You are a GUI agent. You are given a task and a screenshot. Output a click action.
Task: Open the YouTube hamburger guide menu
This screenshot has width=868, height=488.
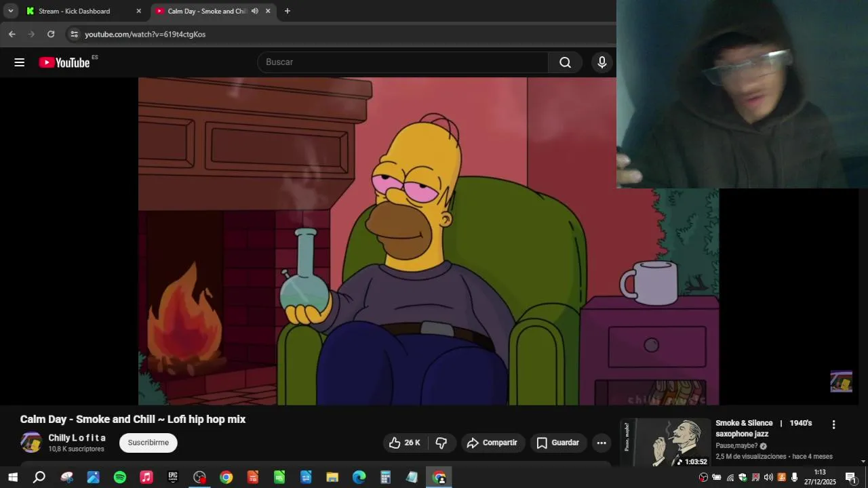19,62
